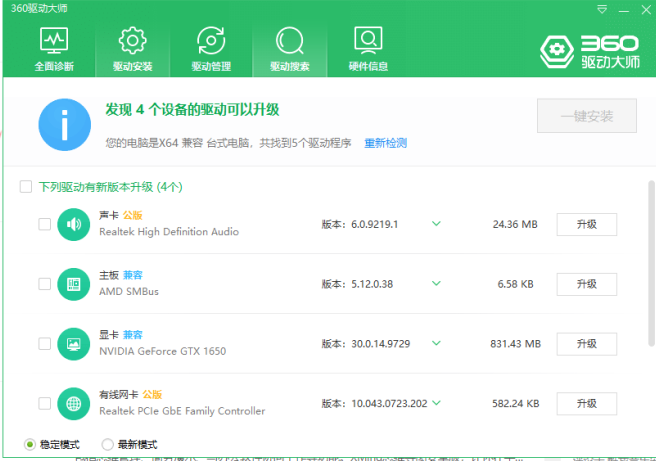Viewport: 656px width, 461px height.
Task: Click 升级 button for Realtek PCIe GbE
Action: coord(586,403)
